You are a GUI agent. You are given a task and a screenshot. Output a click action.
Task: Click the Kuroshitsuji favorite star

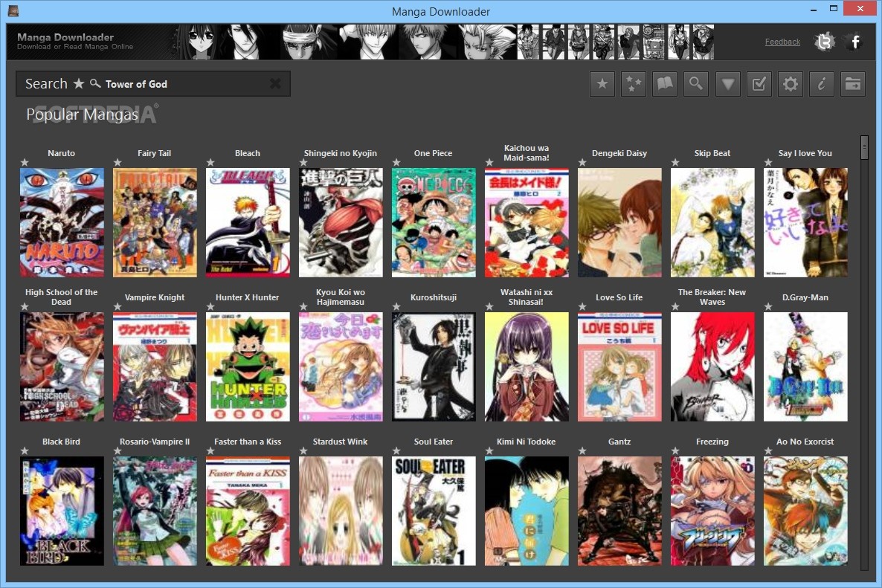coord(396,307)
